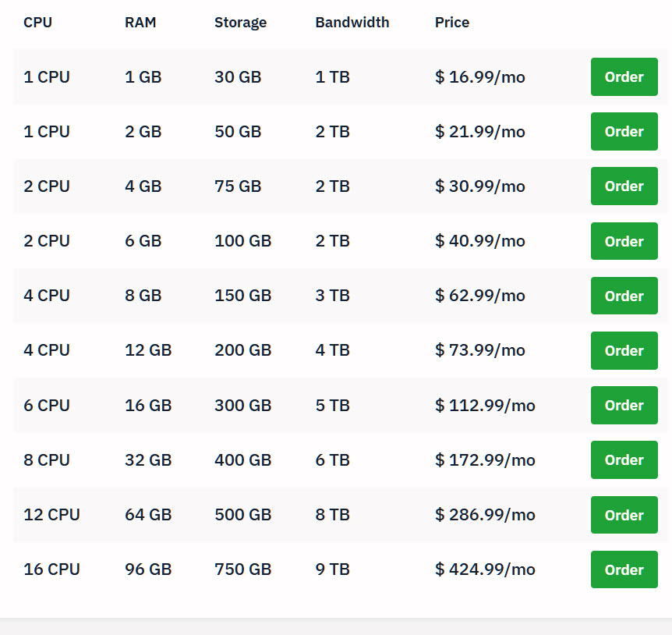The image size is (672, 635).
Task: Order the $ 16.99/mo plan
Action: tap(624, 76)
